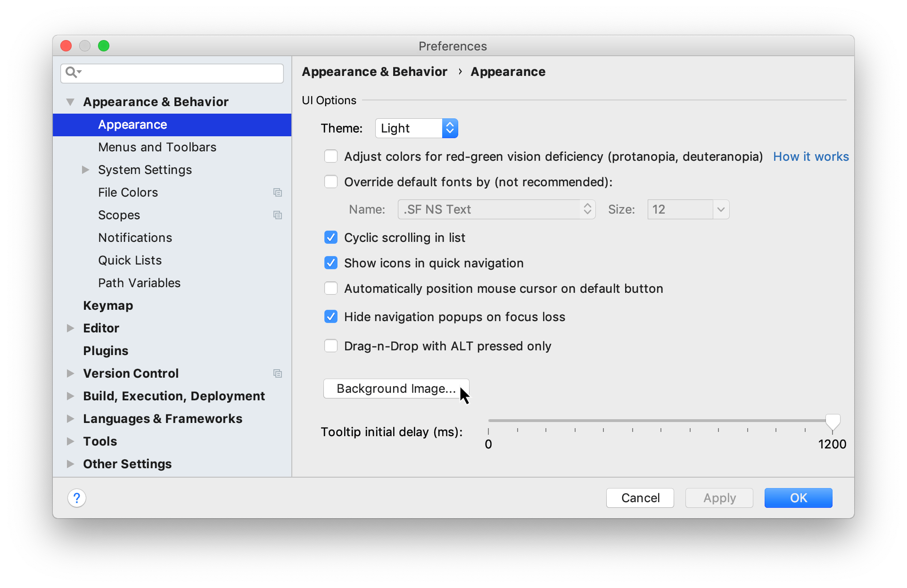Toggle Cyclic scrolling in list checkbox
The width and height of the screenshot is (907, 588).
pyautogui.click(x=329, y=237)
